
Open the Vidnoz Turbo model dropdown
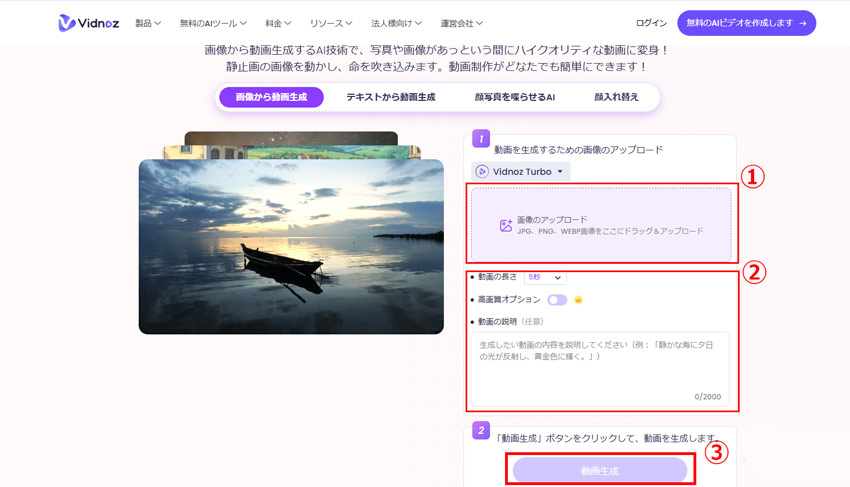520,171
